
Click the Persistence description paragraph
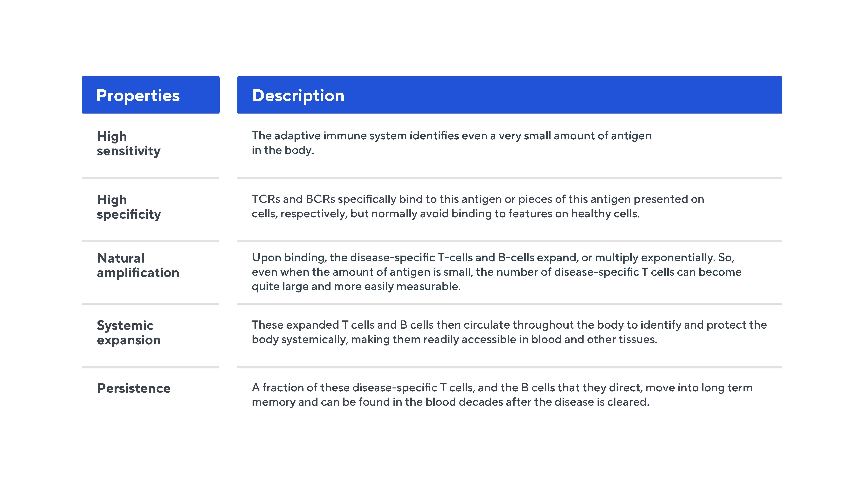tap(502, 395)
